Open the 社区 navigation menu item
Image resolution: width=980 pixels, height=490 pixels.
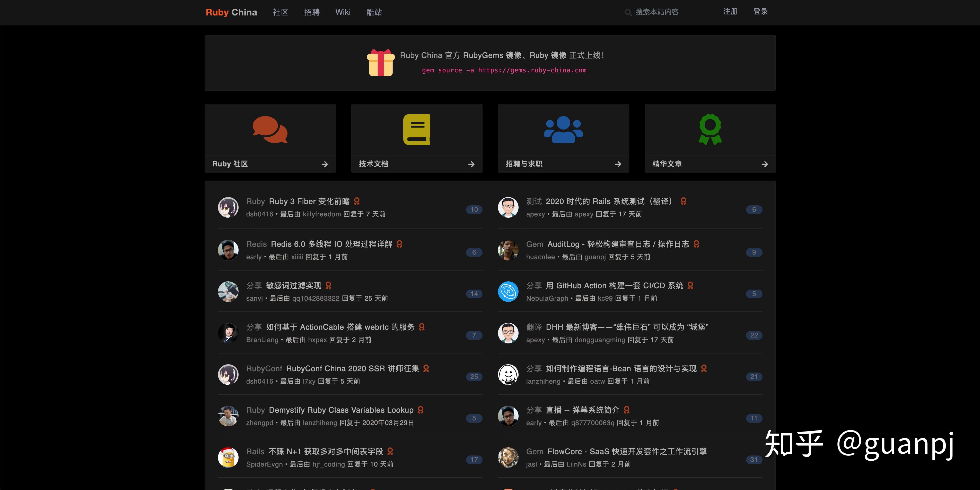pos(280,12)
